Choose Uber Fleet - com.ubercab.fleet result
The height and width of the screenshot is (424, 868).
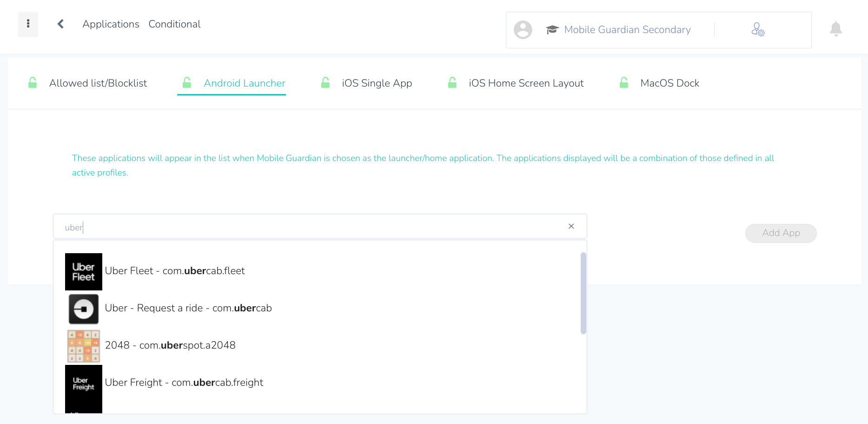click(x=175, y=271)
